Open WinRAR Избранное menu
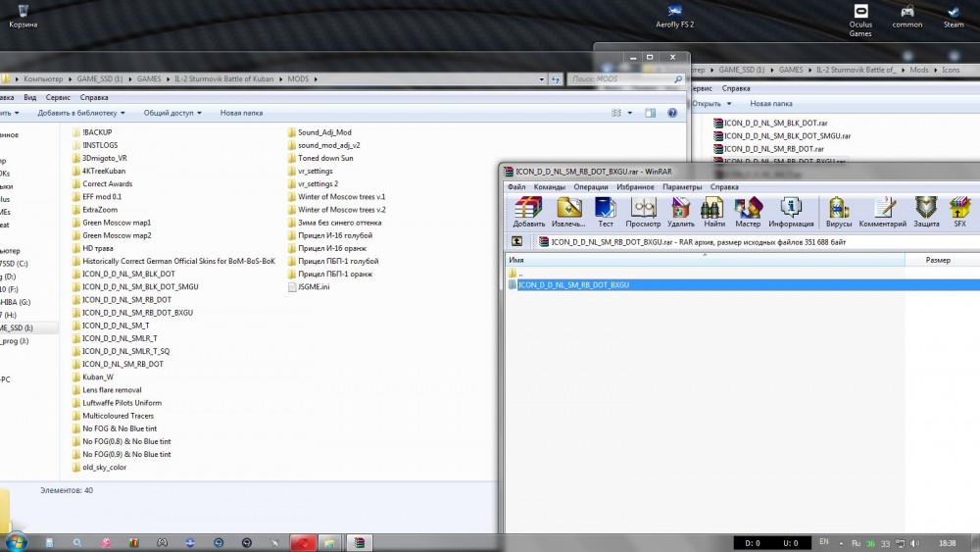 click(635, 187)
